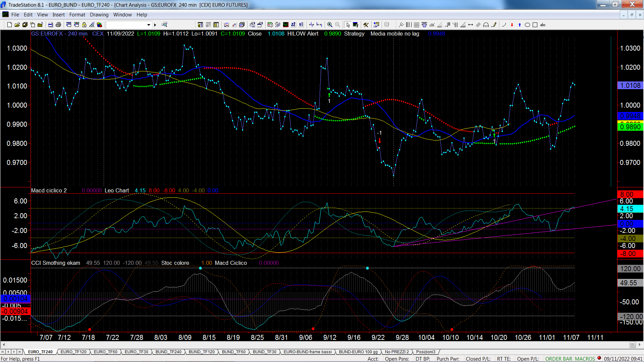The image size is (644, 362).
Task: Toggle the pointer selection mode
Action: (x=348, y=24)
